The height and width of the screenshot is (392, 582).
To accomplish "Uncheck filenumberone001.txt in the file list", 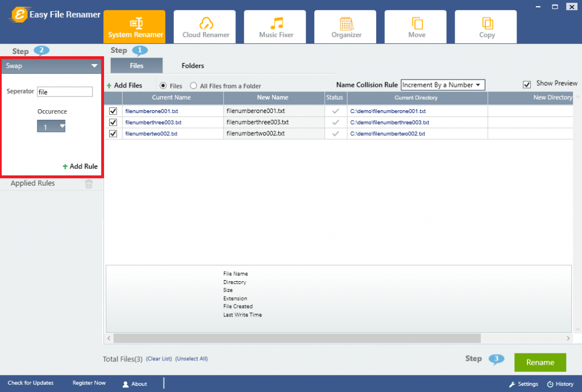I will (113, 111).
